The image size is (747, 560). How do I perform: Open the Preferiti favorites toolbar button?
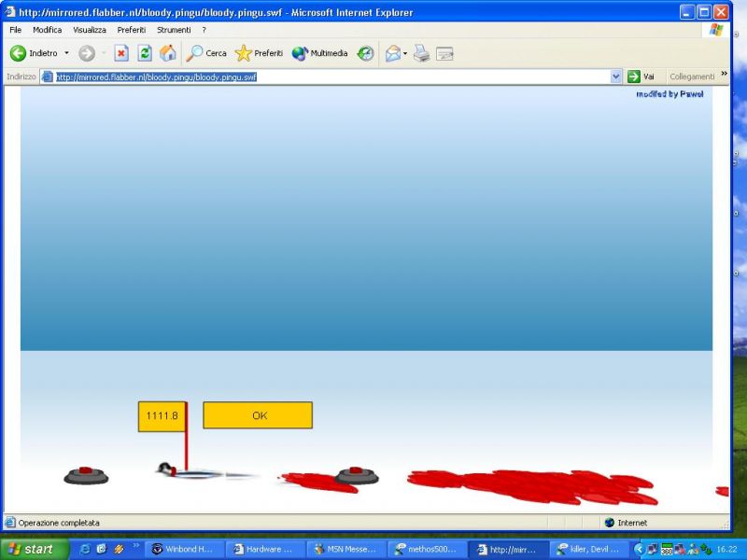coord(260,53)
